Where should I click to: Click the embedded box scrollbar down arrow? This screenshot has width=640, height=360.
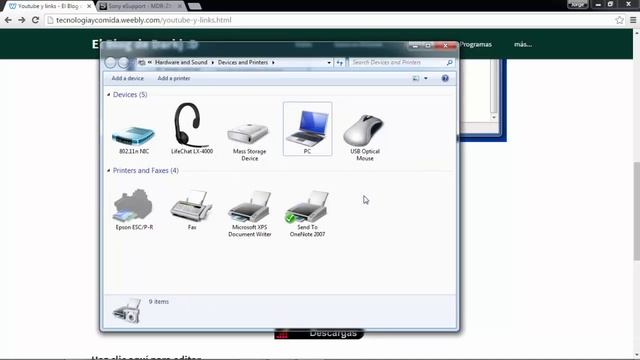494,117
